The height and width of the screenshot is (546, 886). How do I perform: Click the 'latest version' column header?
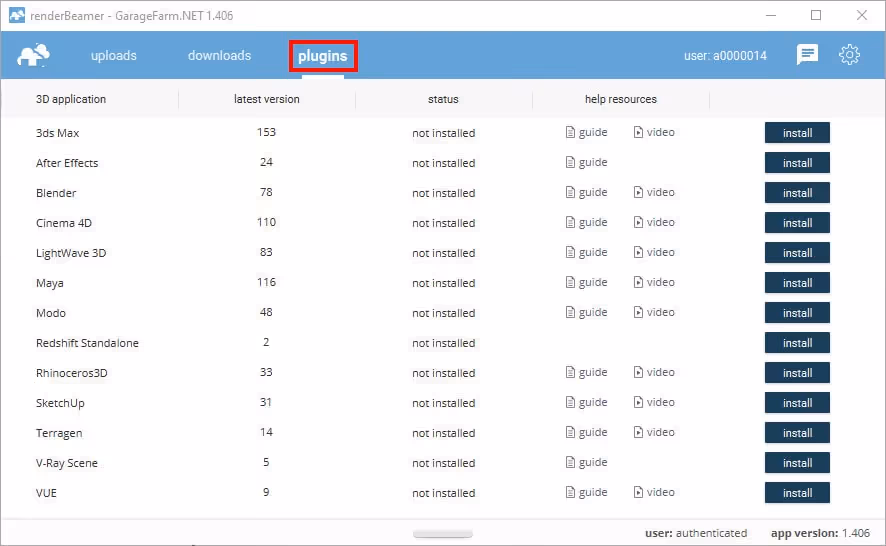click(267, 99)
